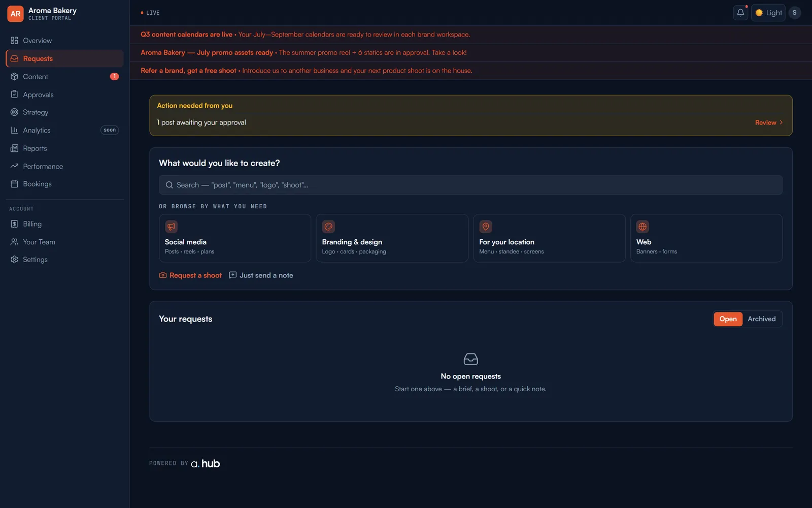The height and width of the screenshot is (508, 812).
Task: Go to Overview page
Action: tap(64, 41)
